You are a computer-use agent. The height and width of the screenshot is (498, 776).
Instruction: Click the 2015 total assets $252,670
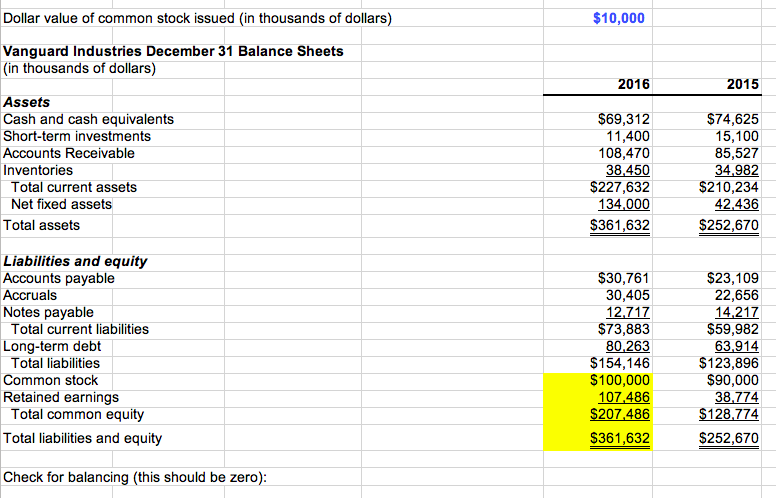728,225
